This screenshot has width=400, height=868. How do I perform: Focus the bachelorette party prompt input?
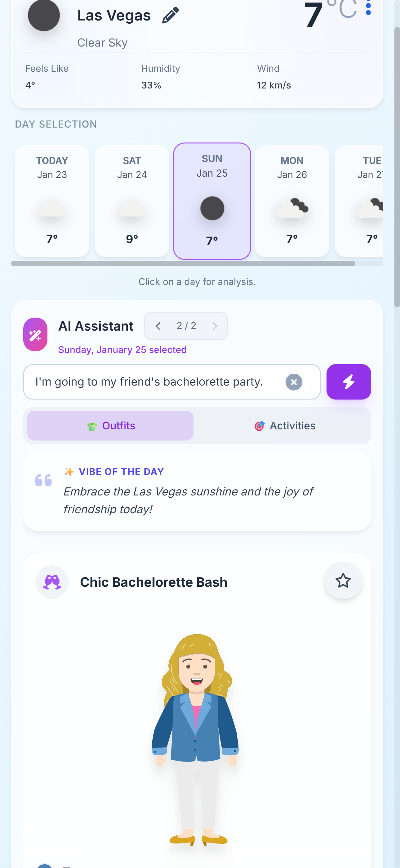click(x=155, y=382)
